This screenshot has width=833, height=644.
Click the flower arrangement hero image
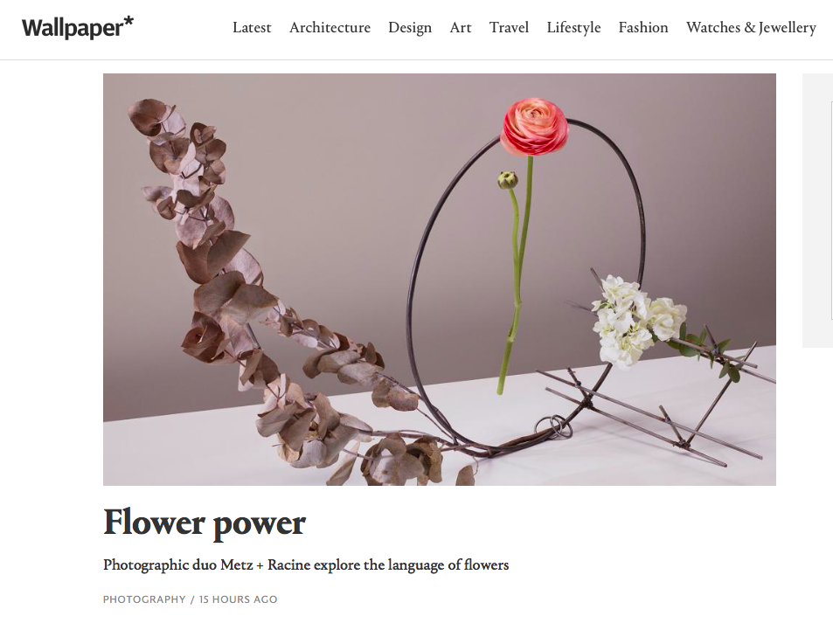click(440, 280)
